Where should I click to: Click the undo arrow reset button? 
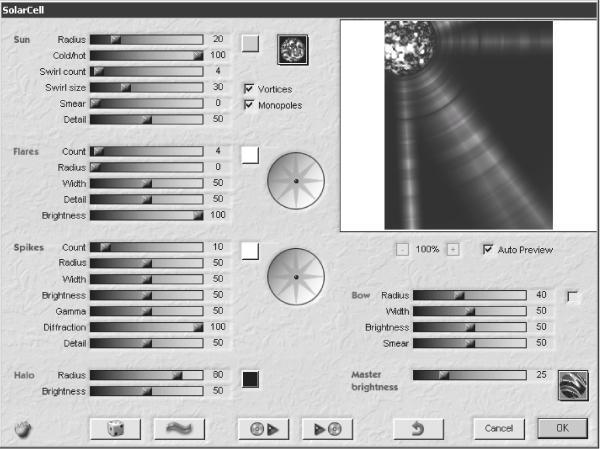[x=419, y=429]
